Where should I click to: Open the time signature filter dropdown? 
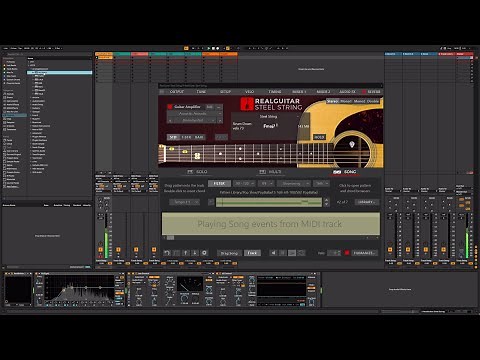click(x=266, y=183)
